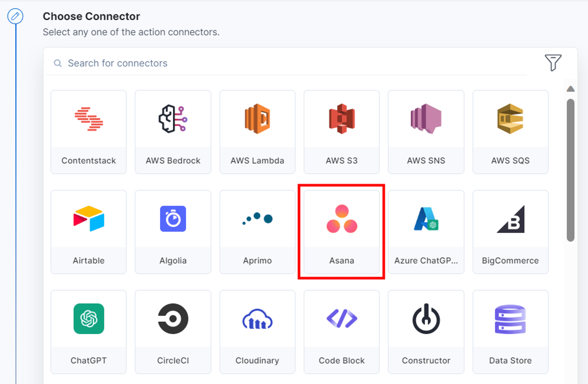The height and width of the screenshot is (384, 588).
Task: Click the Contentstack label text
Action: 89,161
